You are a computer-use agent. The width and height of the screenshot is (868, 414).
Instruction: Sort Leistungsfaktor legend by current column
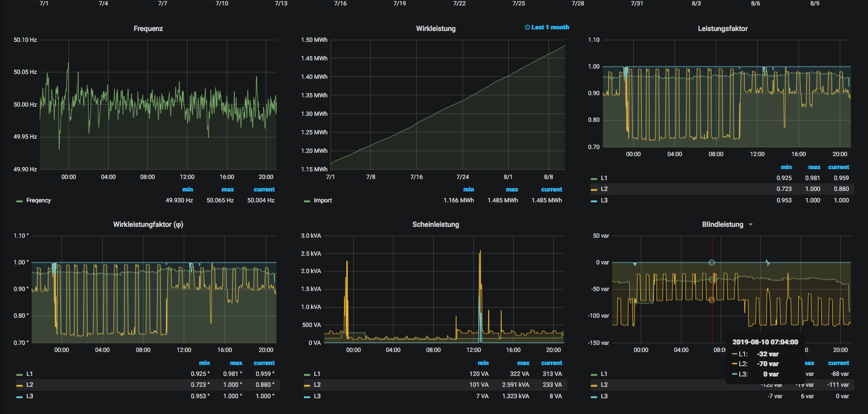(838, 168)
